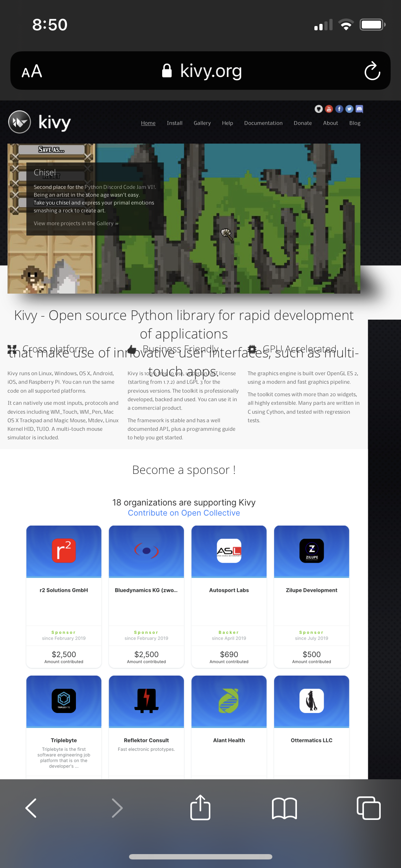This screenshot has height=868, width=401.
Task: Open the Facebook social icon
Action: 339,109
